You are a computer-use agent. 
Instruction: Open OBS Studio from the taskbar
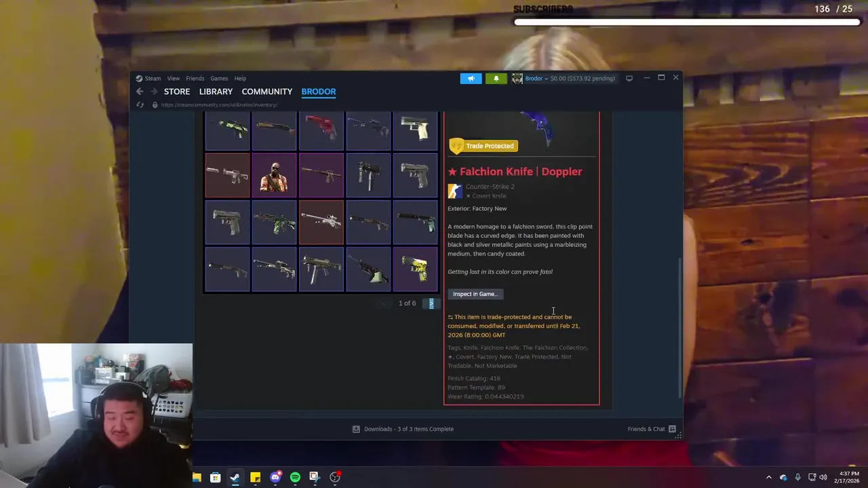[335, 477]
